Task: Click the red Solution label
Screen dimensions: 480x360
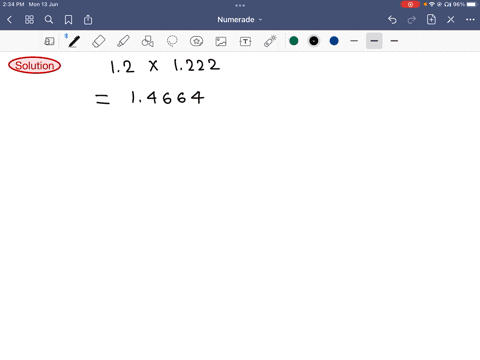Action: (x=34, y=65)
